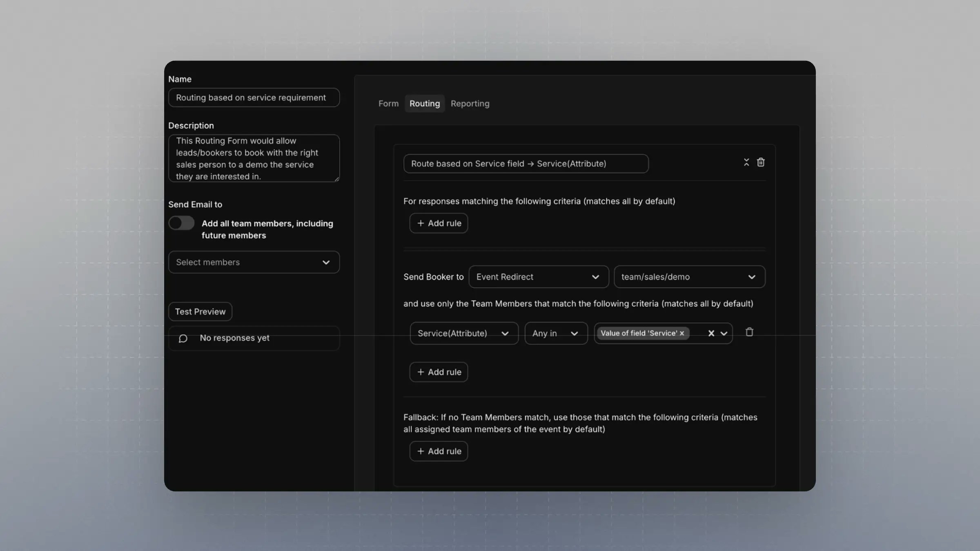The width and height of the screenshot is (980, 551).
Task: Delete the Service(Attribute) rule using its trash icon
Action: [749, 332]
